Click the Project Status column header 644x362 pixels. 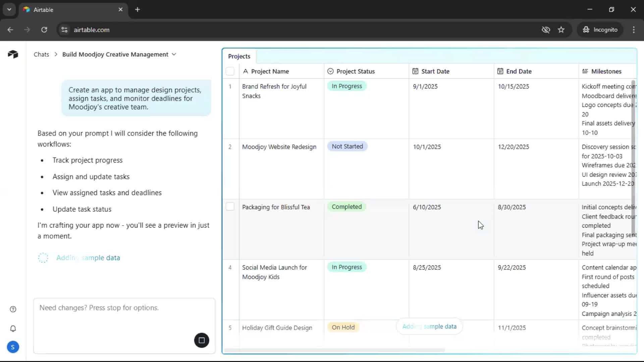point(367,71)
